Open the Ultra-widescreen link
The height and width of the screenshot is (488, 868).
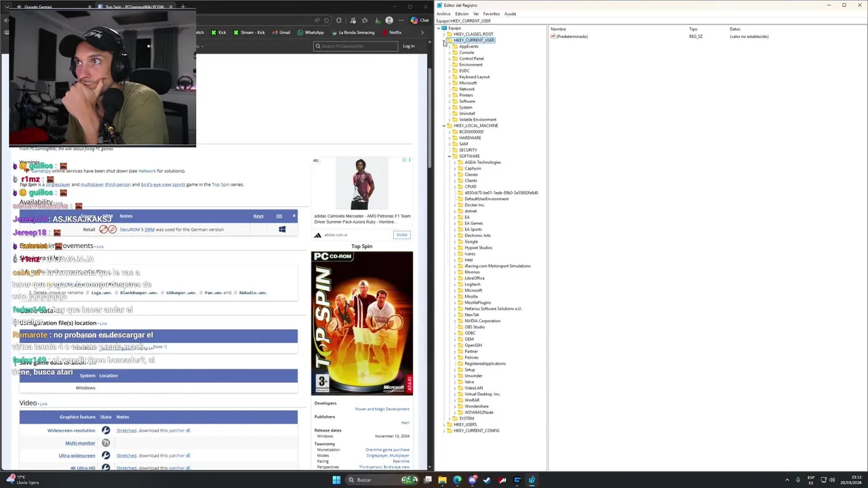click(77, 455)
